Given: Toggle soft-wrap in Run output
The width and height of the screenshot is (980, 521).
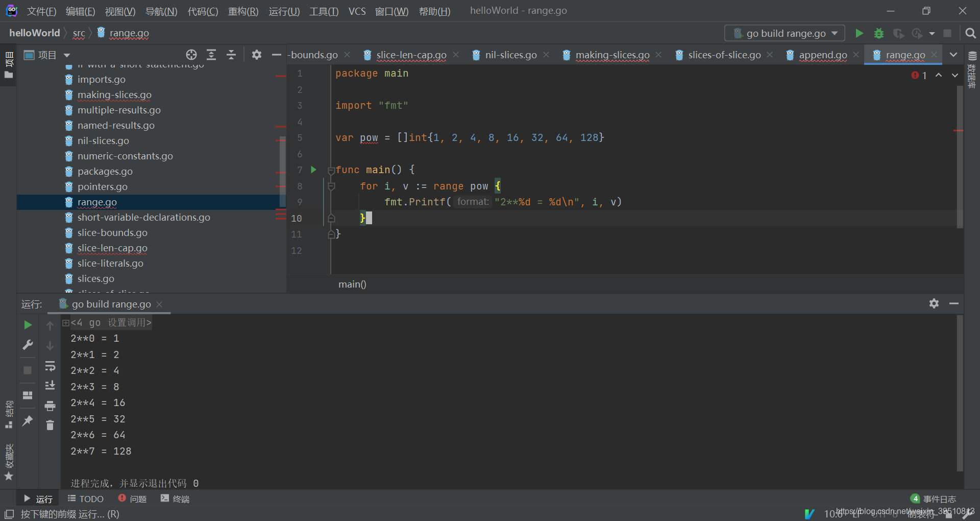Looking at the screenshot, I should pos(50,366).
